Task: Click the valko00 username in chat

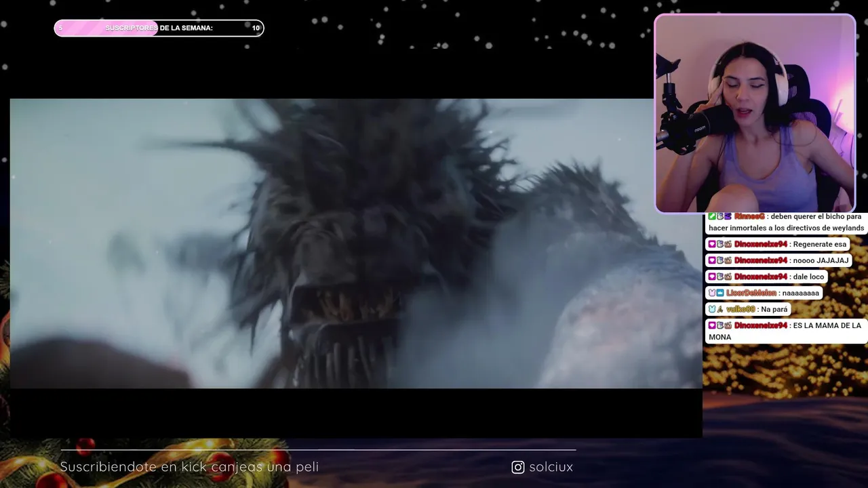Action: [x=741, y=309]
